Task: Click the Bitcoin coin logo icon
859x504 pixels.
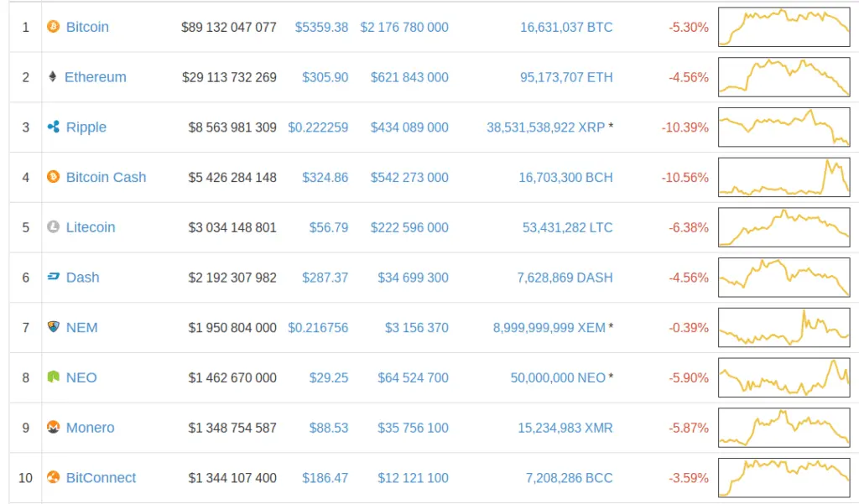Action: (x=54, y=27)
